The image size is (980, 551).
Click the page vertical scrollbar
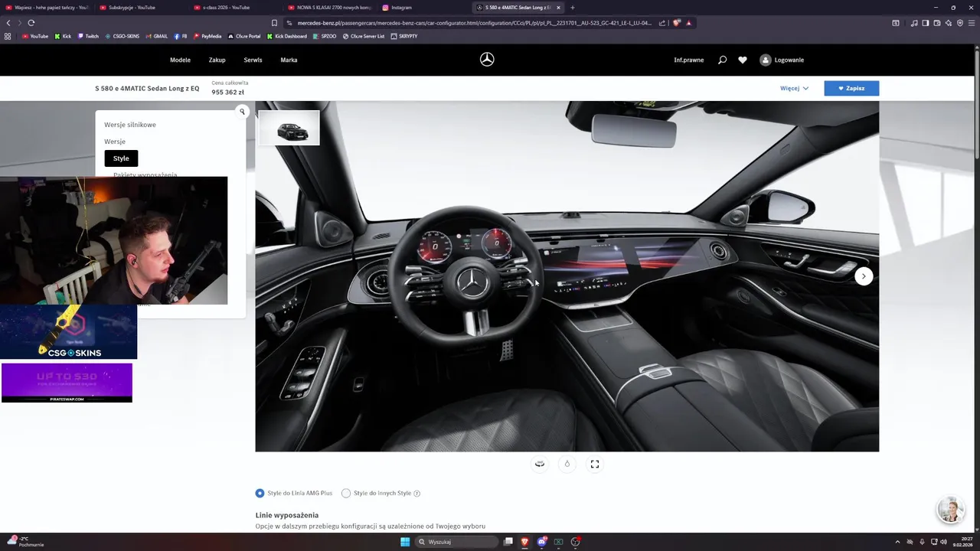(977, 103)
